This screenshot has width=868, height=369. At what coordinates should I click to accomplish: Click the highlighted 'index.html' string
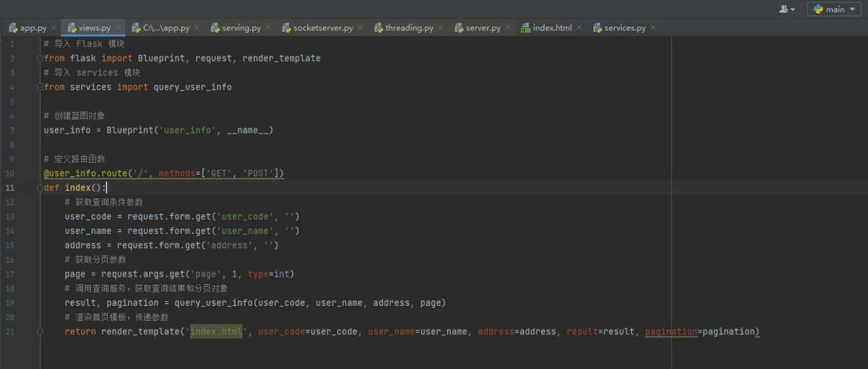point(216,332)
